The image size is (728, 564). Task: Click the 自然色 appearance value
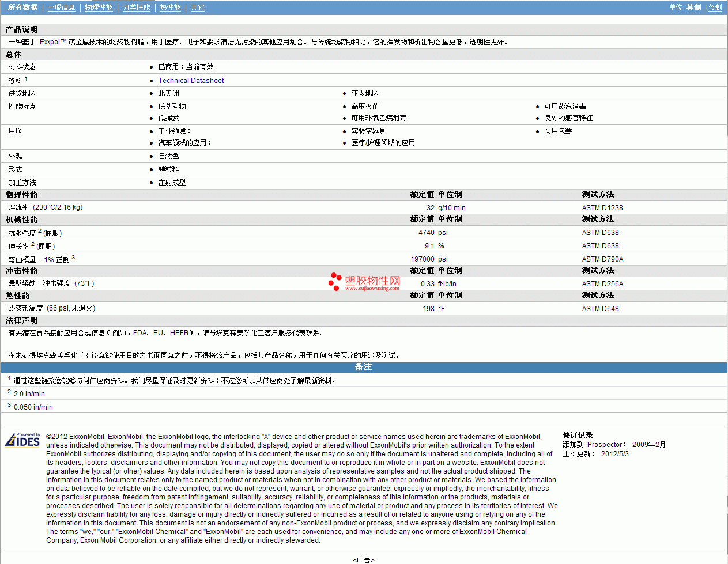click(168, 156)
